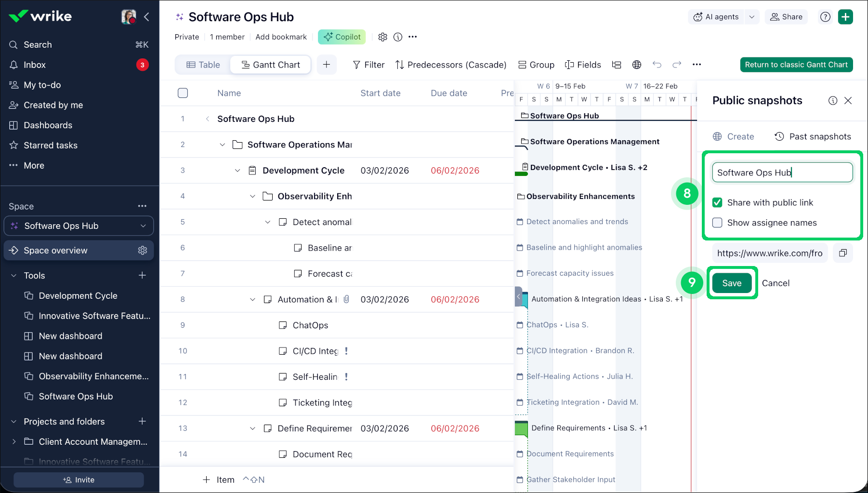Uncheck Share with public link

717,202
